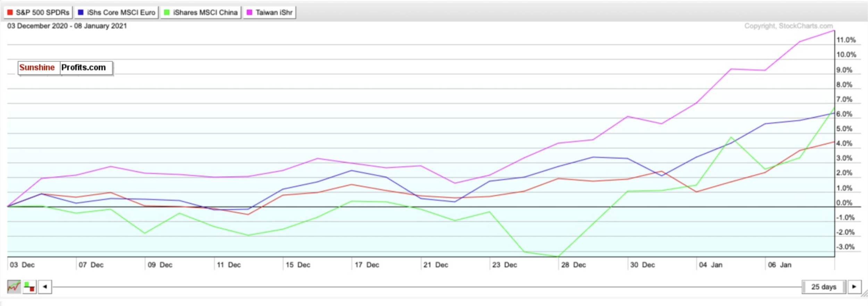Click the -1.0% axis value
868x306 pixels.
pos(845,218)
